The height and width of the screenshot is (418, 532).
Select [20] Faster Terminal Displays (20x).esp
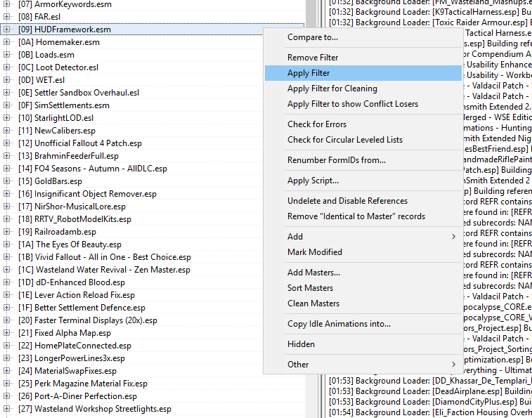tap(88, 320)
